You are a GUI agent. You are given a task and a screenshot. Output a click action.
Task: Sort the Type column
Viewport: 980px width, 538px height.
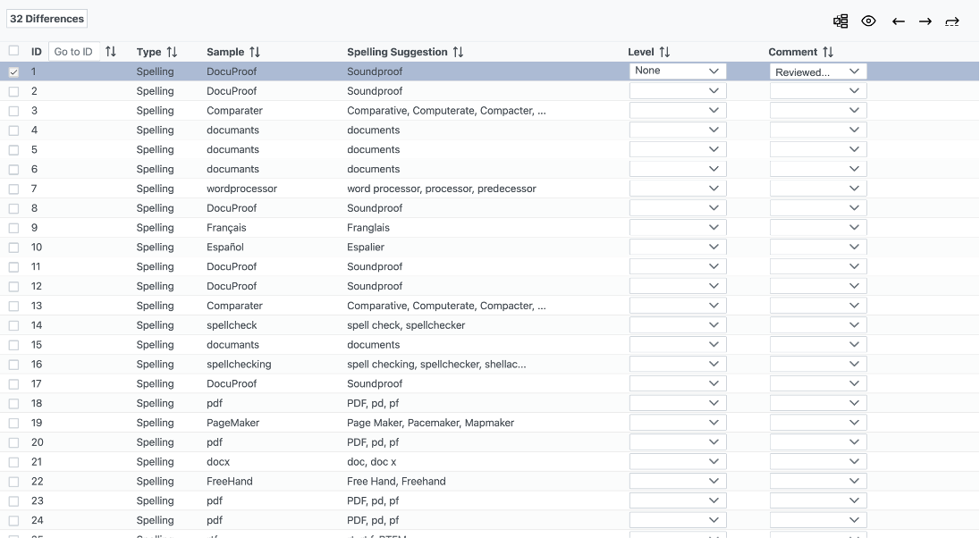click(172, 52)
